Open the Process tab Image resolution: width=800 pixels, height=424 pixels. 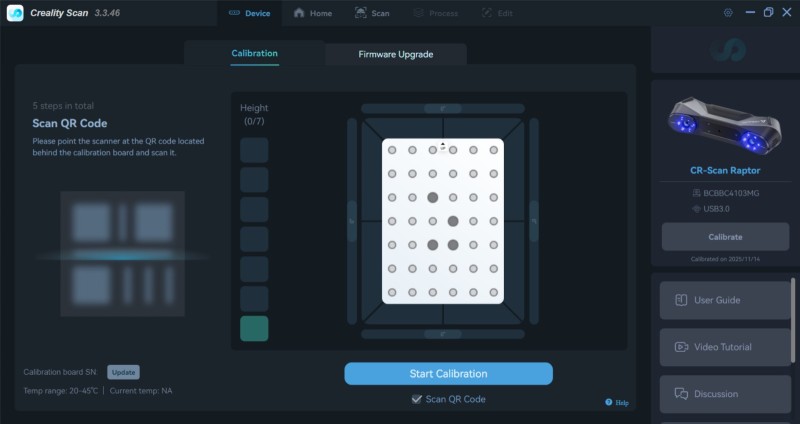[435, 13]
